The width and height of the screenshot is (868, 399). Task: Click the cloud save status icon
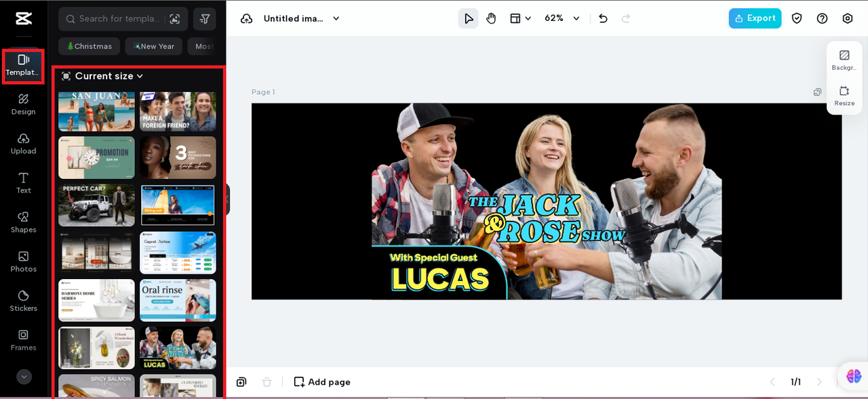click(x=247, y=18)
